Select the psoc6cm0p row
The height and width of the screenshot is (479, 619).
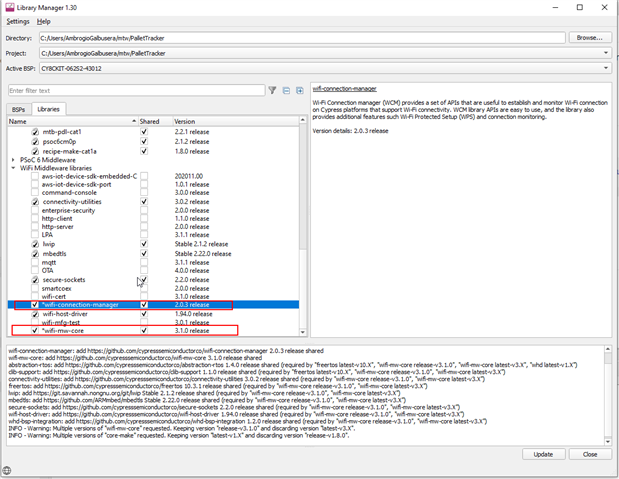click(x=153, y=141)
